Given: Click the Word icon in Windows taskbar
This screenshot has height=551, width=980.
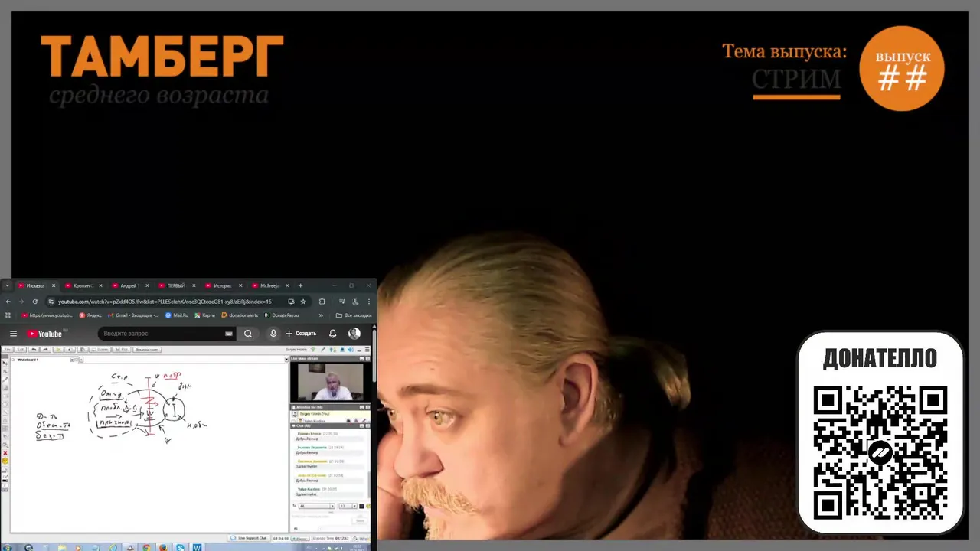Looking at the screenshot, I should coord(197,547).
